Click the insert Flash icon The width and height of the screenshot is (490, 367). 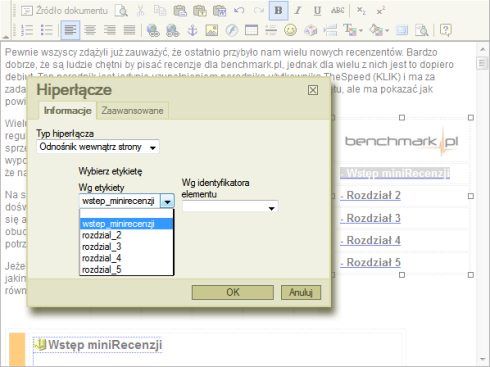[232, 30]
